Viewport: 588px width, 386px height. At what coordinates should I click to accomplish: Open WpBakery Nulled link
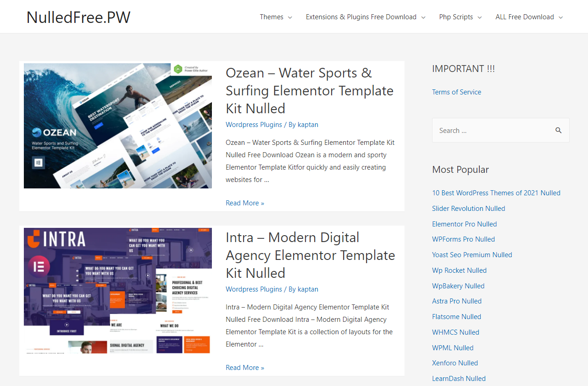click(x=458, y=286)
